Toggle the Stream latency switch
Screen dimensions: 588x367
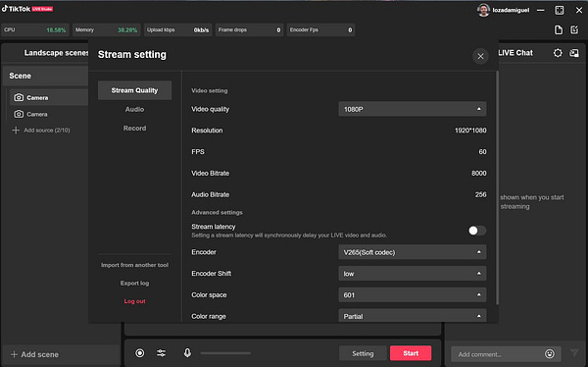477,231
